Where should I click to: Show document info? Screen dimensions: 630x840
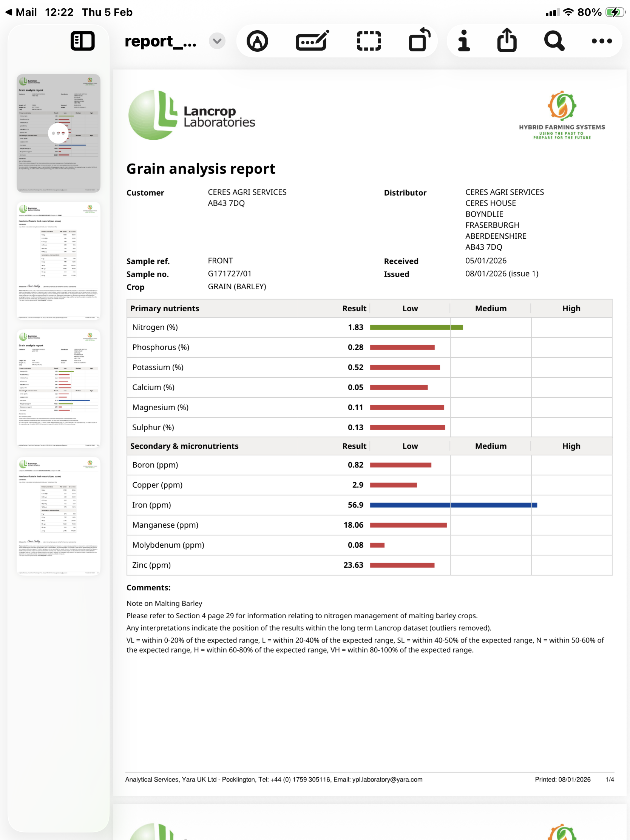point(464,41)
